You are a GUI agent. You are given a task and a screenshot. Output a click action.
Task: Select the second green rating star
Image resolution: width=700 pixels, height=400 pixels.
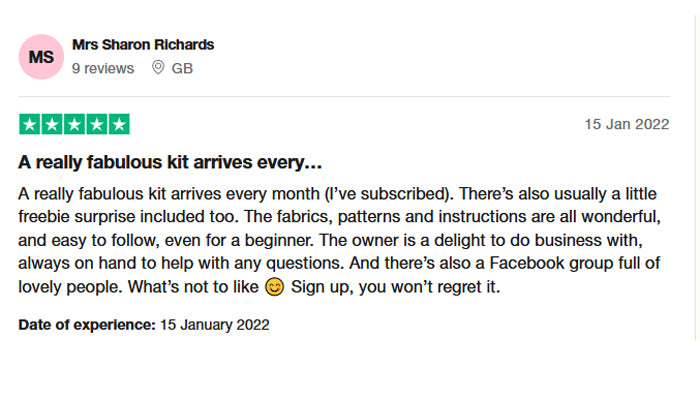pyautogui.click(x=52, y=125)
